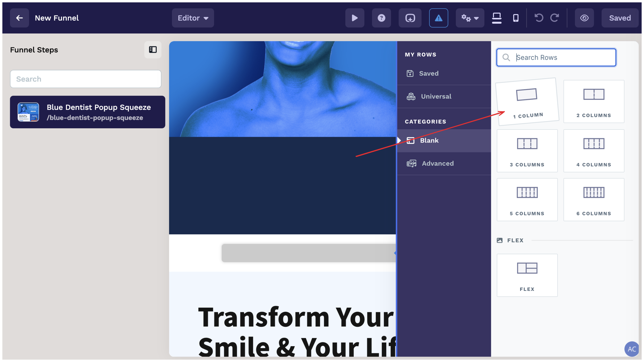Click the undo arrow icon
The height and width of the screenshot is (362, 644).
(x=539, y=18)
